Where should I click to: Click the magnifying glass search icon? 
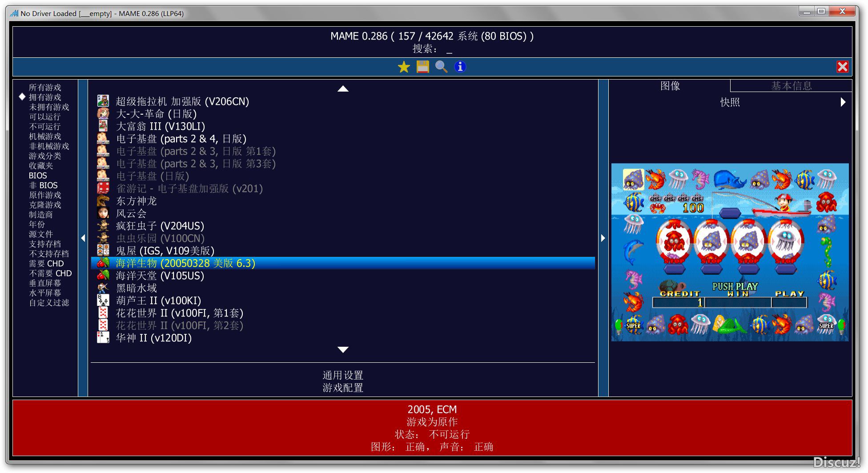[x=441, y=67]
